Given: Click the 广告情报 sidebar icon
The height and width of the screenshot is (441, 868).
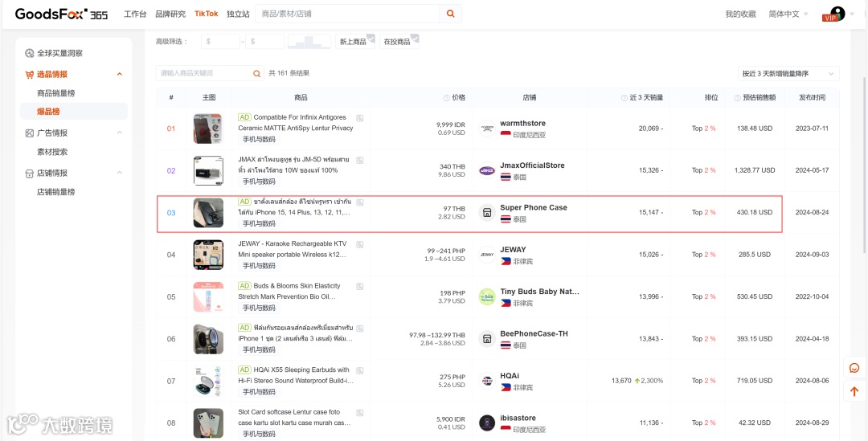Looking at the screenshot, I should pos(30,133).
